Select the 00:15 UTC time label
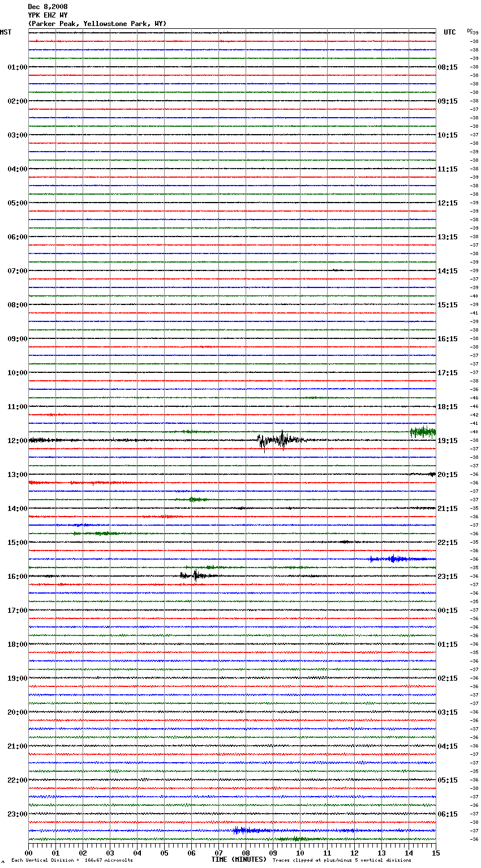Screen dimensions: 481x868 448,611
